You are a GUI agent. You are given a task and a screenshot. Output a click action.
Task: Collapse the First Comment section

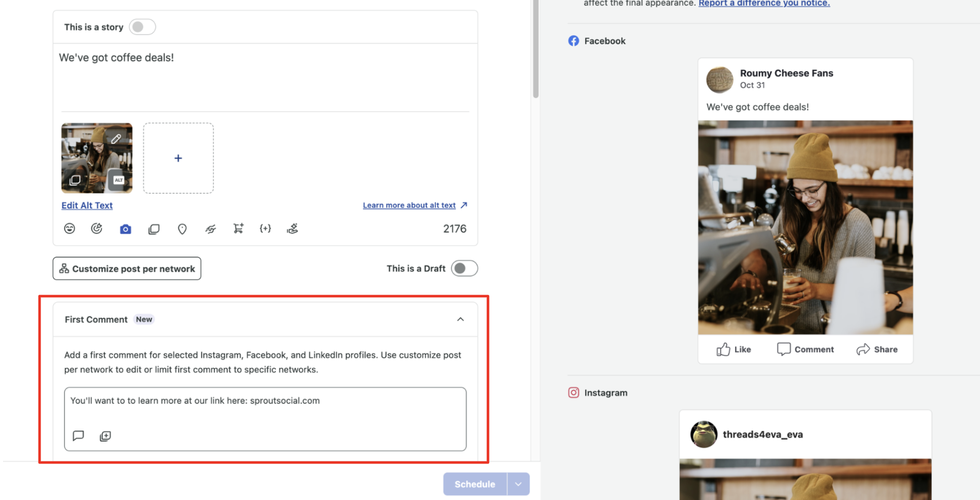[460, 319]
